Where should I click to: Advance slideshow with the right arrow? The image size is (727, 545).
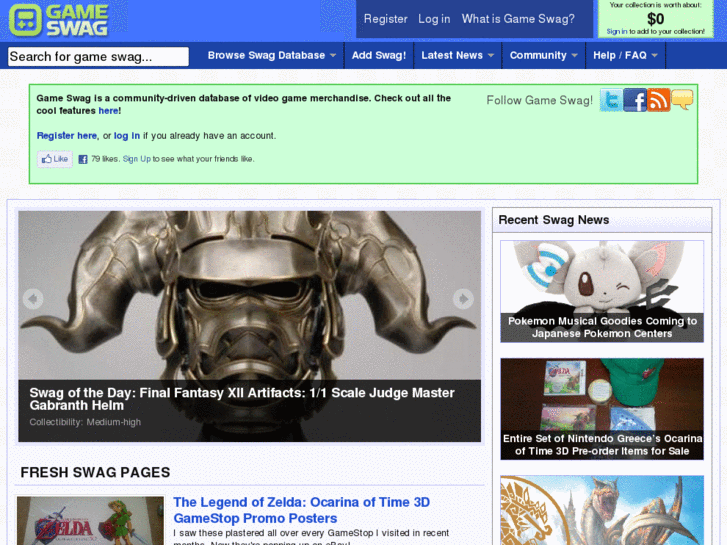[463, 299]
